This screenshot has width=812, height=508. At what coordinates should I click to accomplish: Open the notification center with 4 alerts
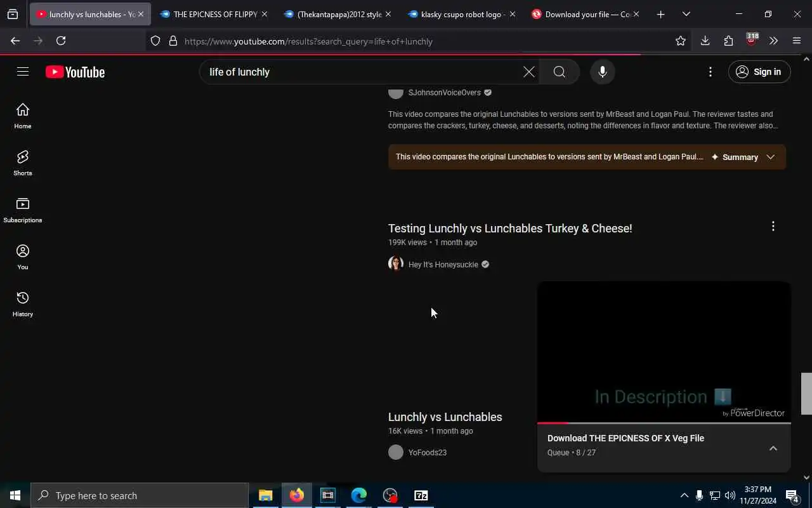(792, 495)
